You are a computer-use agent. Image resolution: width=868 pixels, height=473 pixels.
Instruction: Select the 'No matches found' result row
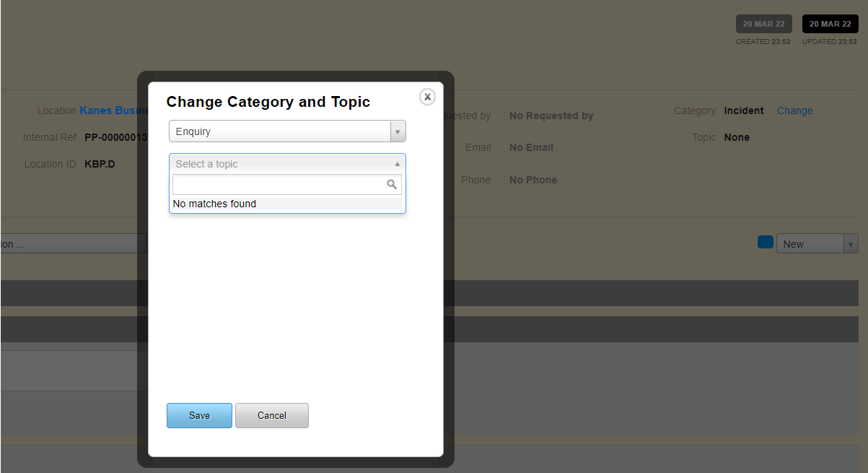(286, 204)
